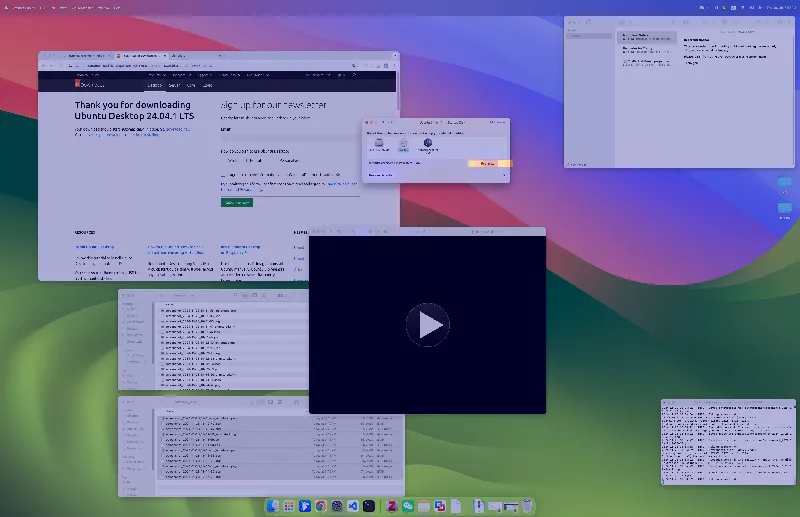800x517 pixels.
Task: Expand the chevron at dialog's bottom row
Action: (x=504, y=175)
